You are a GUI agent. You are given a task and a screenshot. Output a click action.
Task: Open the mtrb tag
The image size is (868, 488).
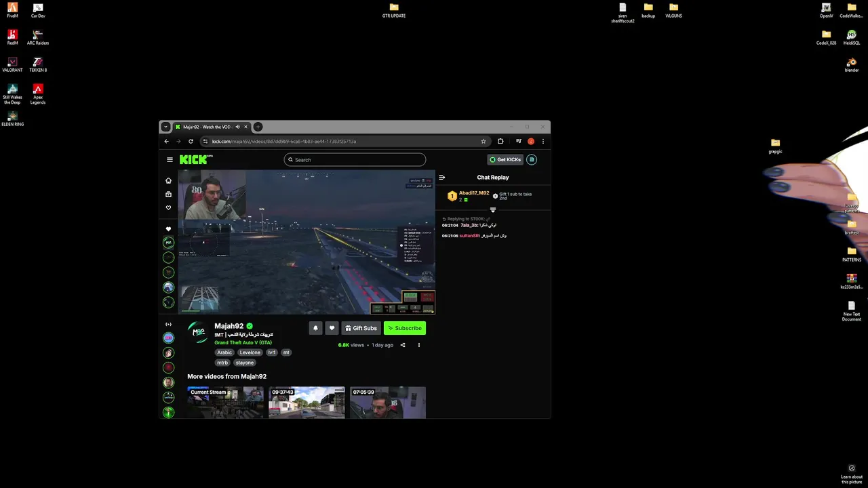coord(222,363)
